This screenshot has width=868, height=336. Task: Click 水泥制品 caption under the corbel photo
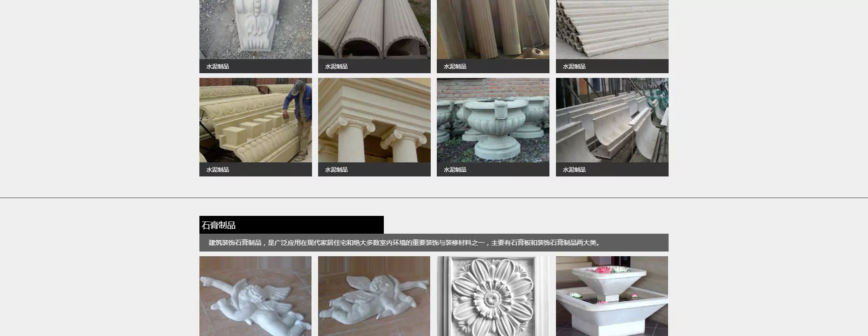click(x=218, y=66)
